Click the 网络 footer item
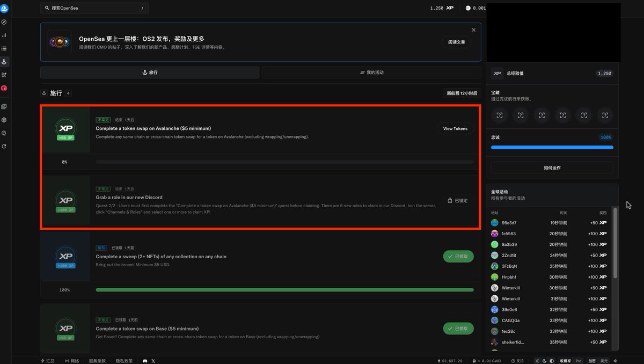Image resolution: width=644 pixels, height=364 pixels. pos(72,361)
